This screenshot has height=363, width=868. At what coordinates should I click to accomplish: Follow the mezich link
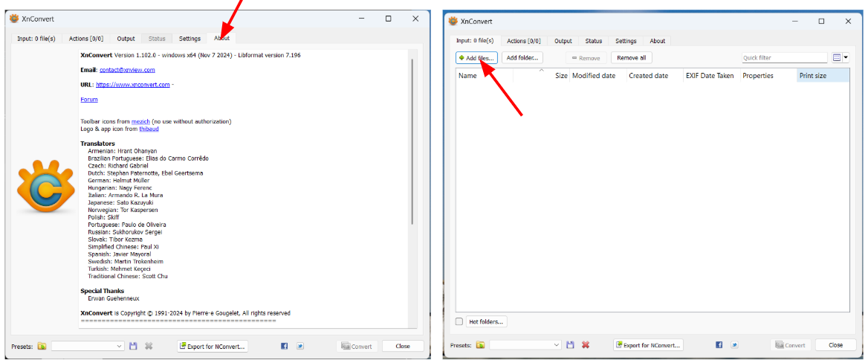(140, 121)
